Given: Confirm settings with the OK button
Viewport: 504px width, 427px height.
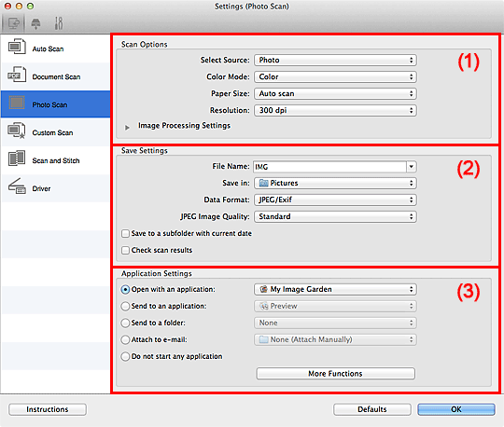Looking at the screenshot, I should click(x=456, y=409).
